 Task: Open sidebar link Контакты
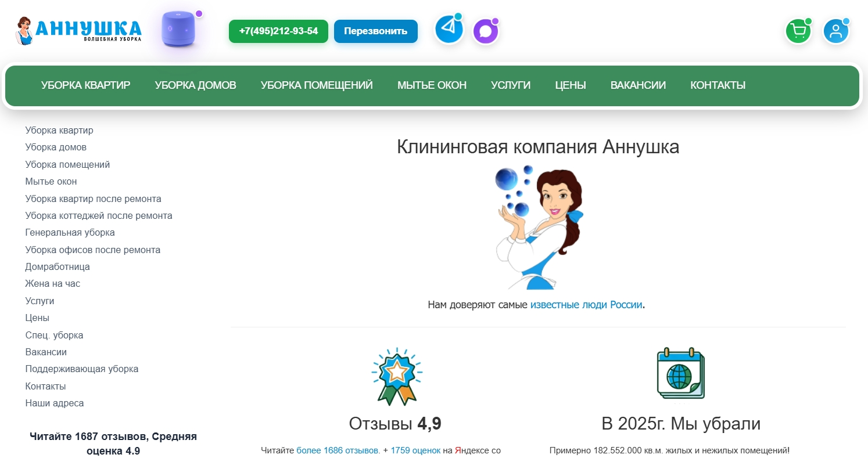(46, 387)
